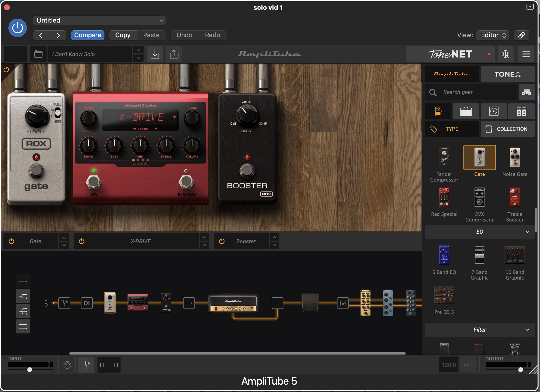The width and height of the screenshot is (540, 392).
Task: Open the ToneNET globe icon
Action: tap(505, 54)
